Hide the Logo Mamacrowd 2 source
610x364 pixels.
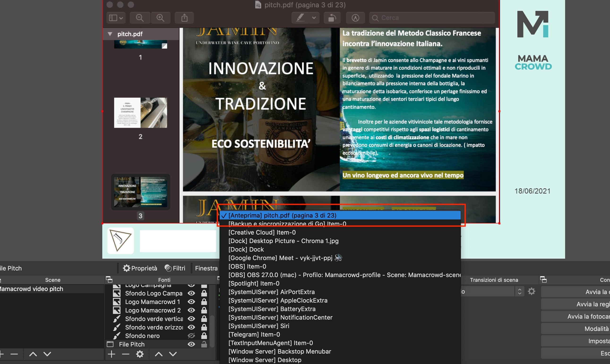pyautogui.click(x=191, y=310)
